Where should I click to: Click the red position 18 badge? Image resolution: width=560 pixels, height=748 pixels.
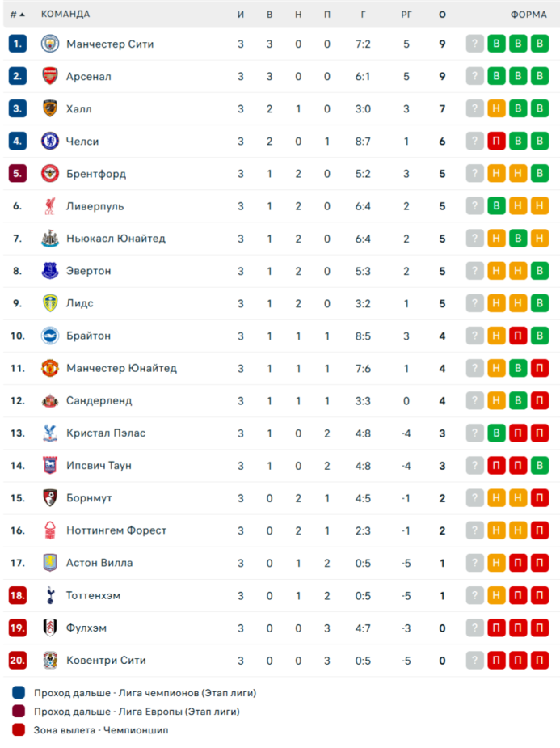tap(18, 595)
